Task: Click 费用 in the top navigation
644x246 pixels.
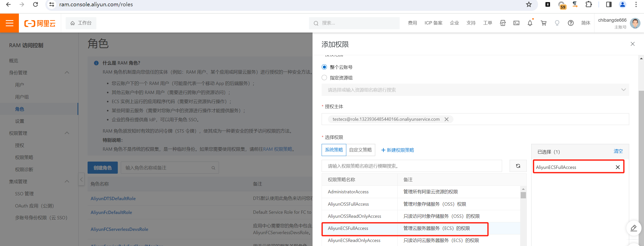Action: (412, 23)
